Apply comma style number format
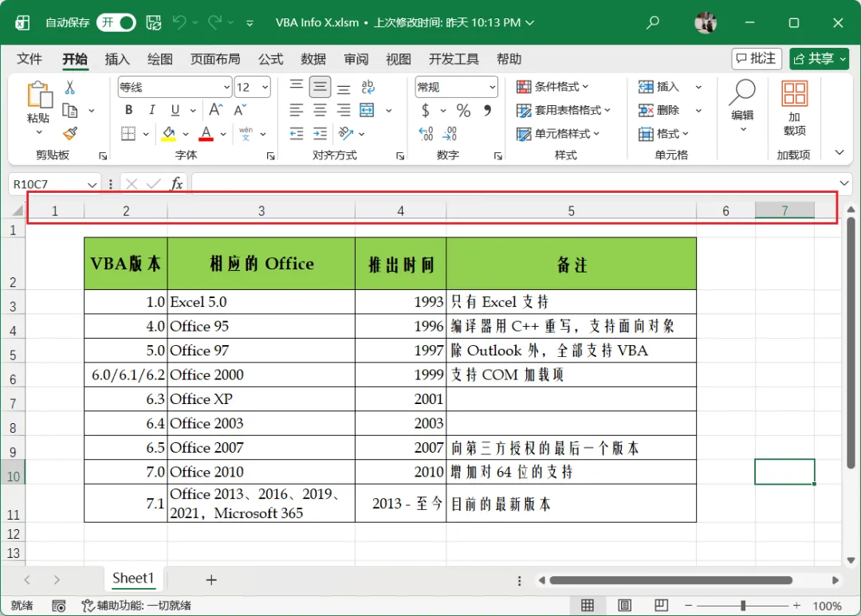The width and height of the screenshot is (861, 616). 487,110
